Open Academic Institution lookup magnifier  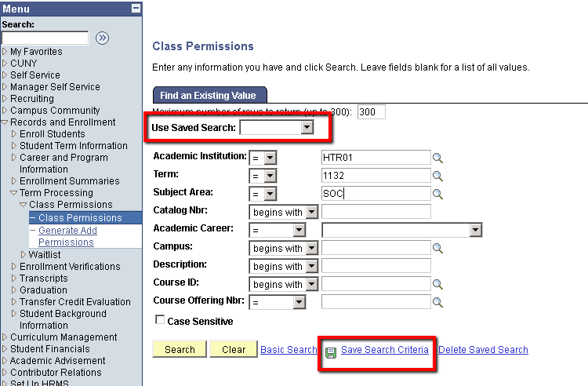click(437, 158)
